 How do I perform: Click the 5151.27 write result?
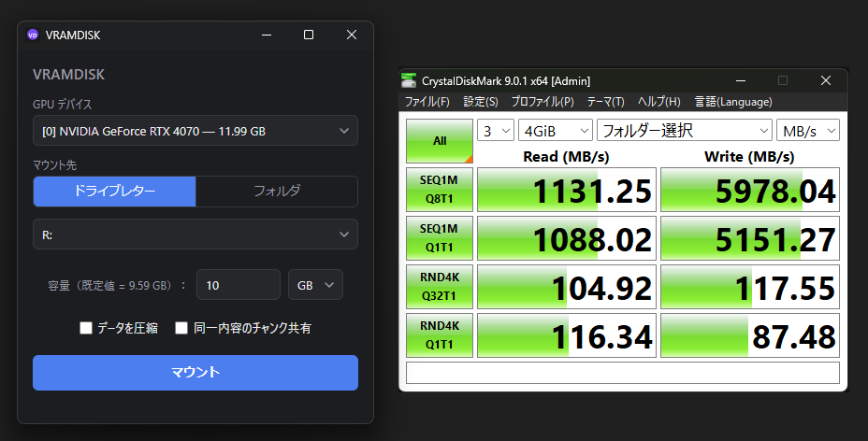[750, 238]
